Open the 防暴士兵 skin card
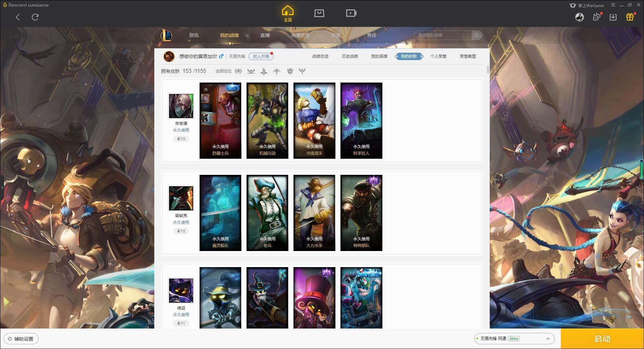This screenshot has width=644, height=349. [220, 120]
